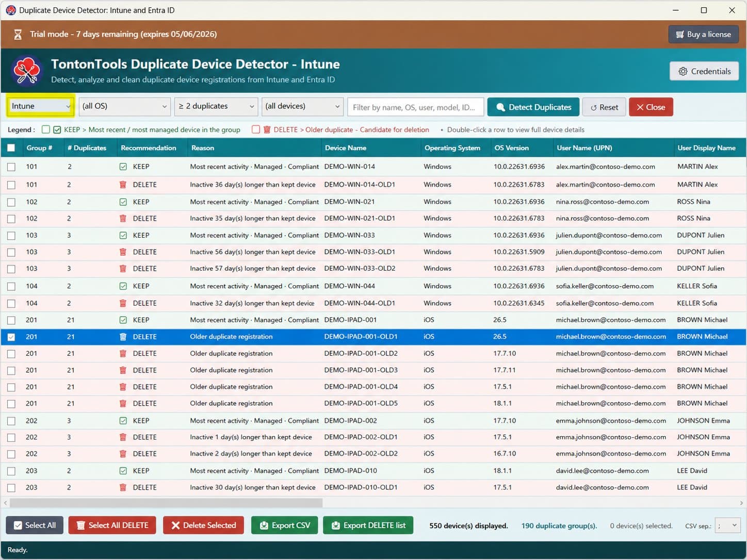Click the trash icon for DEMO-IPAD-002-OLD1
Image resolution: width=747 pixels, height=560 pixels.
pos(123,437)
